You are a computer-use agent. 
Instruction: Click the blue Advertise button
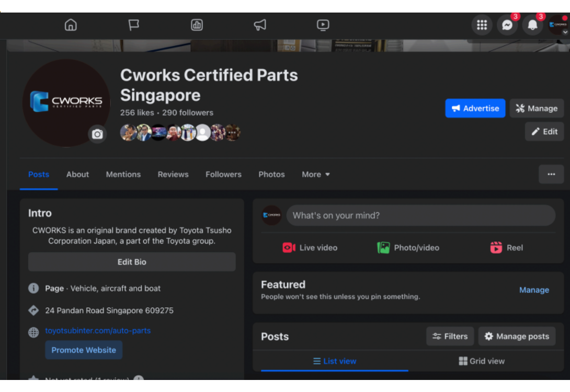pos(475,108)
